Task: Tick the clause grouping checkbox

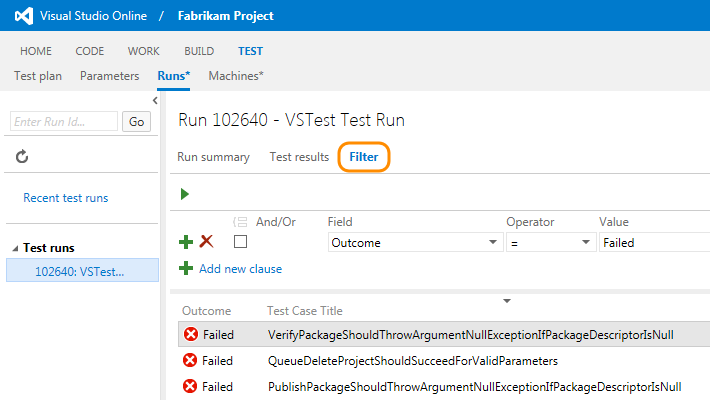Action: pyautogui.click(x=240, y=242)
